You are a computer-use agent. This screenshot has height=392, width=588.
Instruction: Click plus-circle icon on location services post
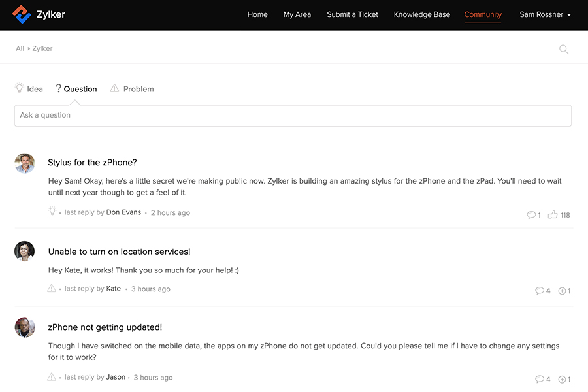tap(562, 291)
